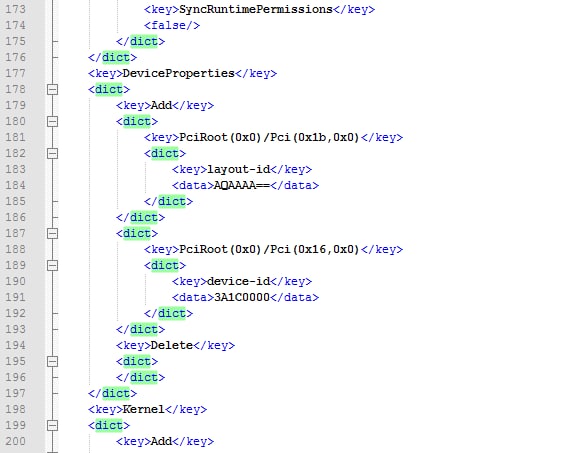Click the closing dict tag on line 197
The height and width of the screenshot is (453, 570).
(x=112, y=393)
